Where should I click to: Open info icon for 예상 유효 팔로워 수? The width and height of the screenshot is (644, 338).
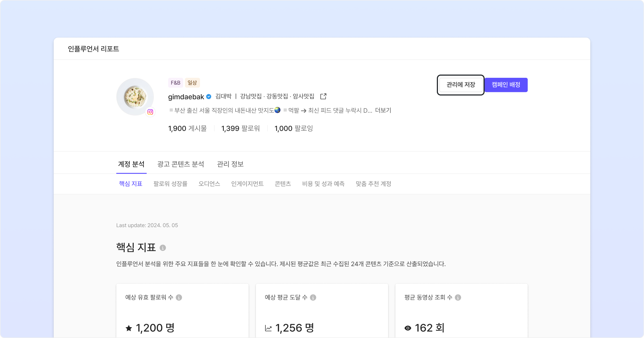coord(179,297)
